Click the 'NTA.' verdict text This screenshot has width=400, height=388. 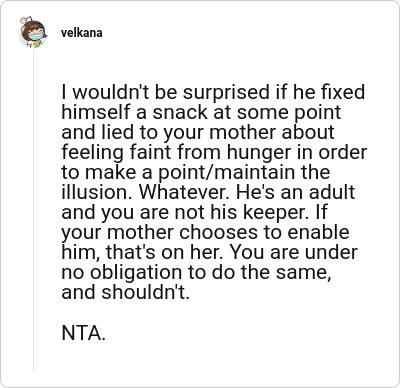pyautogui.click(x=84, y=333)
